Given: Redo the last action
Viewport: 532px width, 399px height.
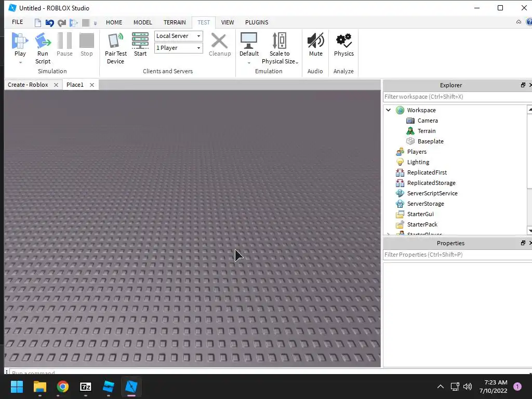Looking at the screenshot, I should [x=62, y=23].
